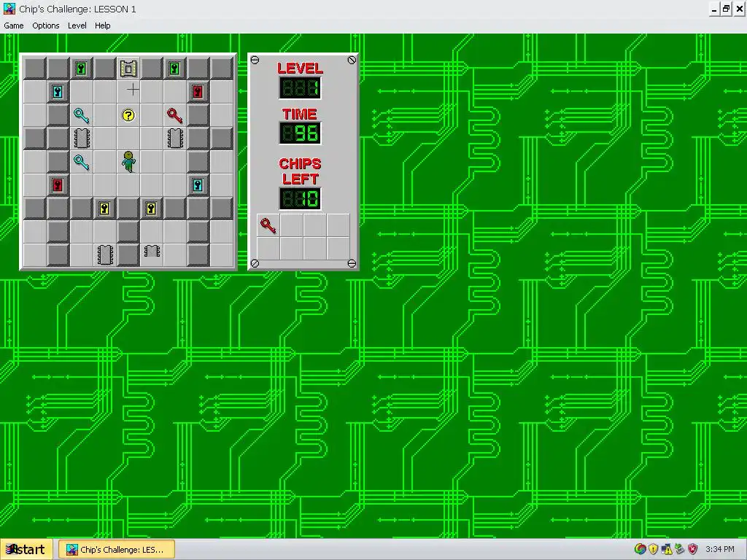Click the right yellow door tile
The image size is (747, 560).
point(152,208)
